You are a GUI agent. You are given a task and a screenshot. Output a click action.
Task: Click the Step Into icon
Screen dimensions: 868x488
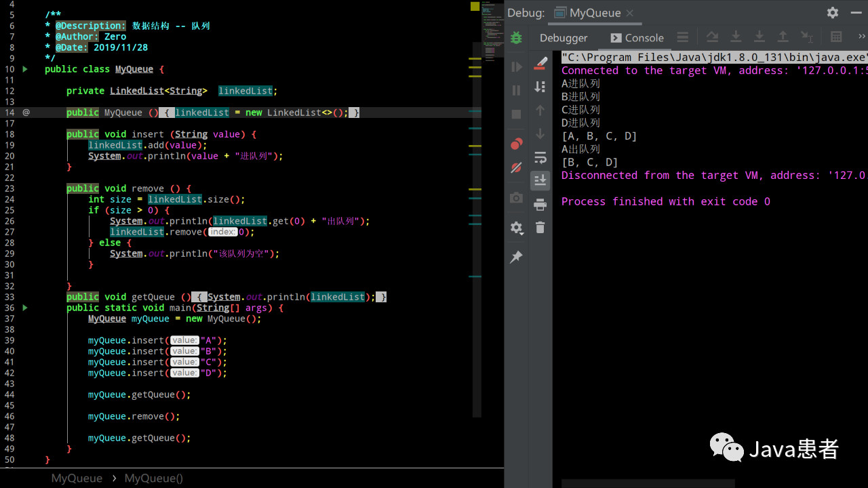(x=736, y=37)
